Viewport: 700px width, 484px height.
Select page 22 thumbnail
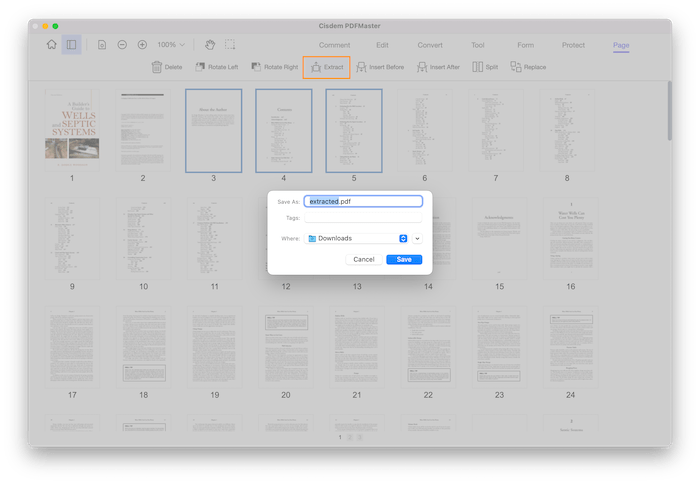click(428, 347)
